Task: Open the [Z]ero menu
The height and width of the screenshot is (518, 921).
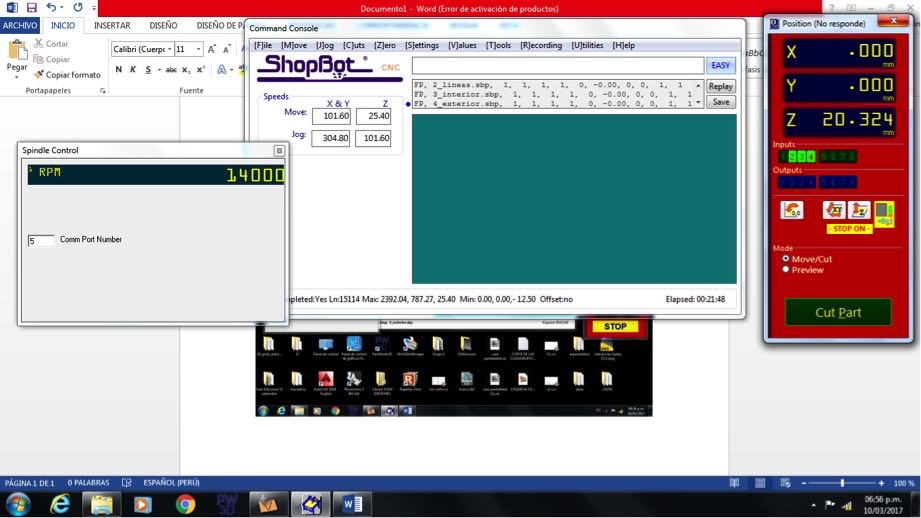Action: pos(385,45)
